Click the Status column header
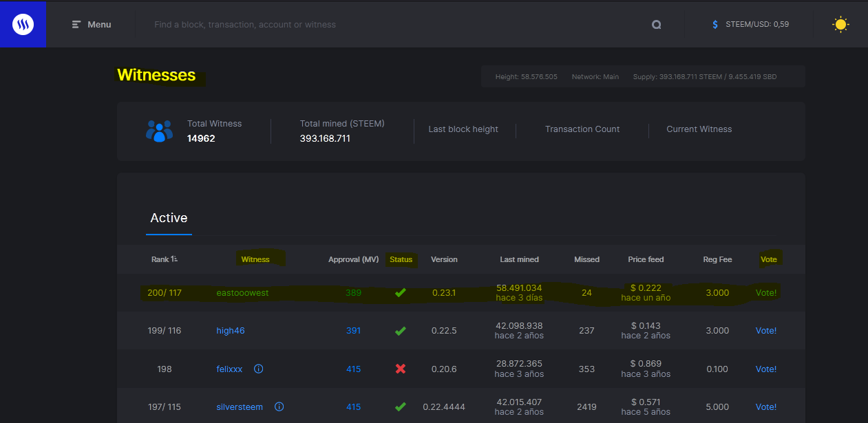Screen dimensions: 868x423 401,259
